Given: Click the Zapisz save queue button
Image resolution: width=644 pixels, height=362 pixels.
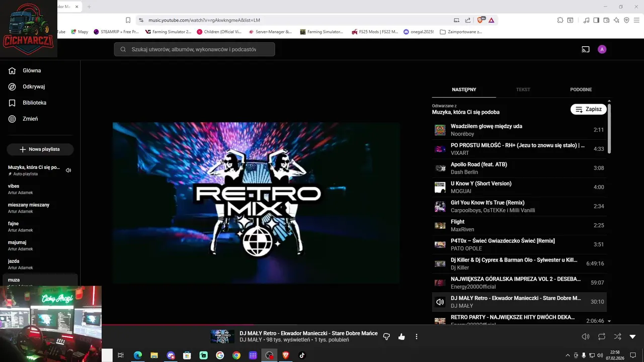Looking at the screenshot, I should 589,109.
